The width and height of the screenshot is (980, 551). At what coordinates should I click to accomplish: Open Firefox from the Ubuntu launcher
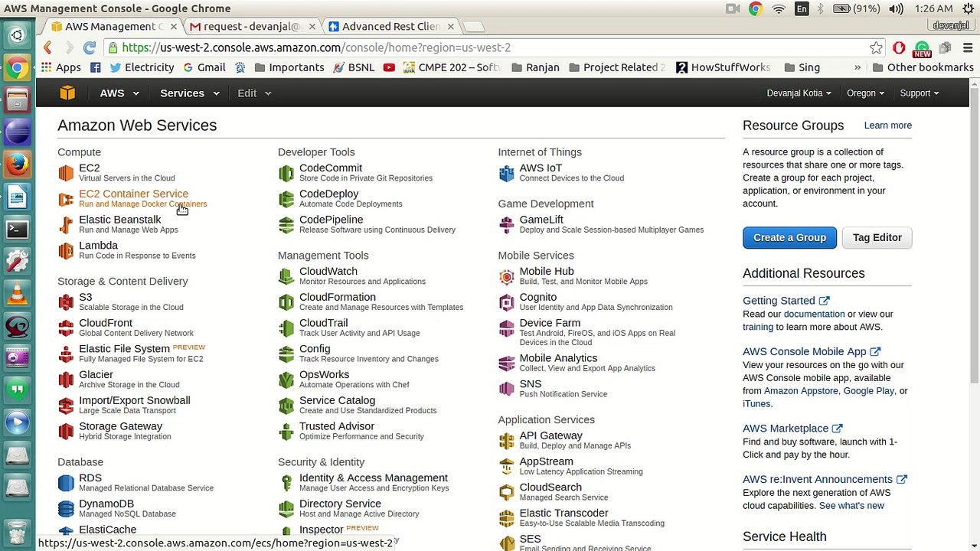click(x=17, y=163)
